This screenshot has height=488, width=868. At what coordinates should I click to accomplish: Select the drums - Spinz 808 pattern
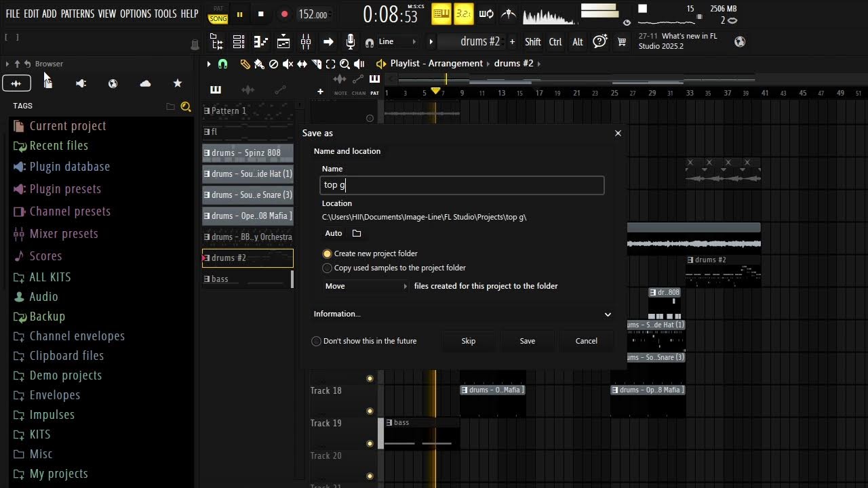pos(248,152)
